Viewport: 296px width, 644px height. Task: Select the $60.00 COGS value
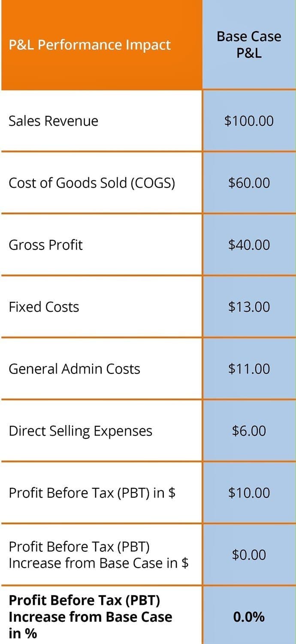point(249,183)
